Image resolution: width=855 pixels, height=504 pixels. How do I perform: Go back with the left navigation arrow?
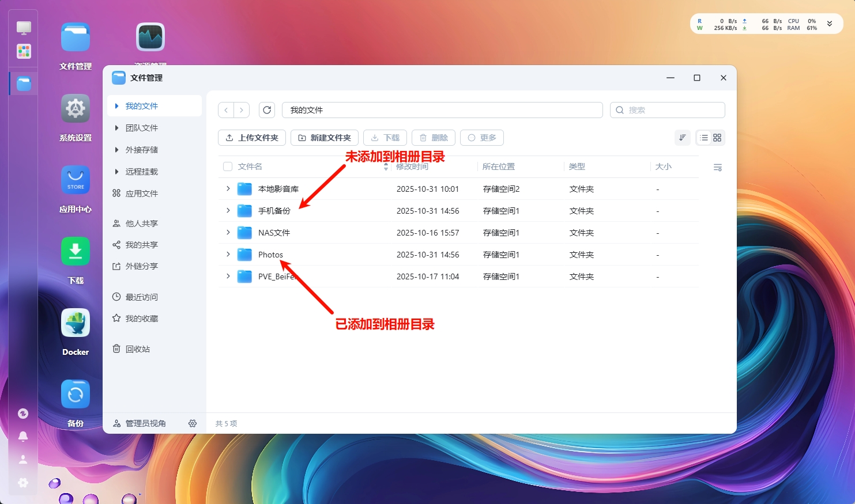coord(226,110)
